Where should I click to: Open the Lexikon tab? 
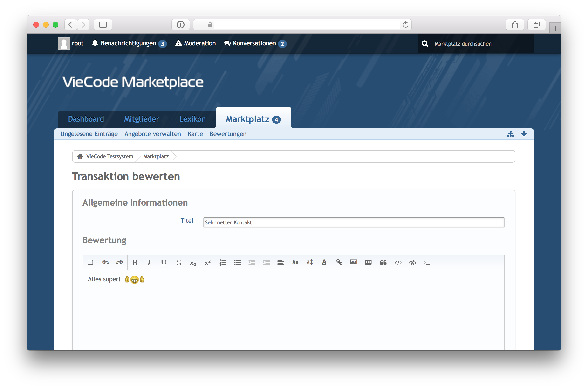(192, 119)
